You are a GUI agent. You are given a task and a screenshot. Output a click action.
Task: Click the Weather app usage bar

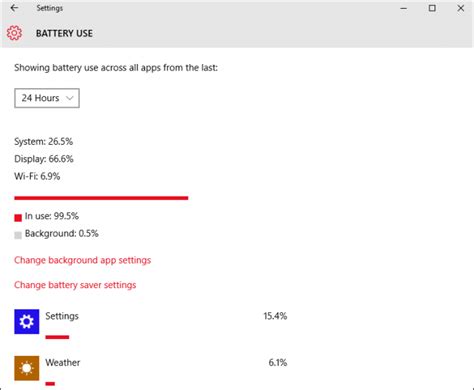point(50,384)
